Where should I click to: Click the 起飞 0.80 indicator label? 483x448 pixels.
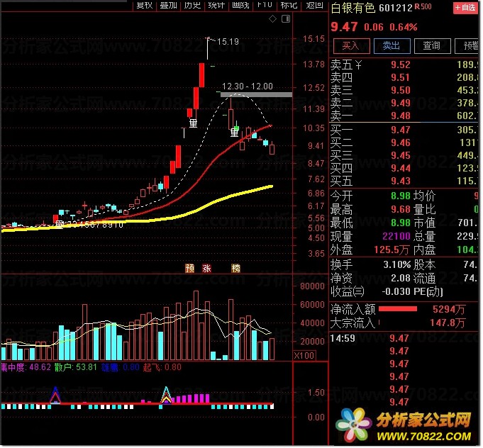click(162, 367)
